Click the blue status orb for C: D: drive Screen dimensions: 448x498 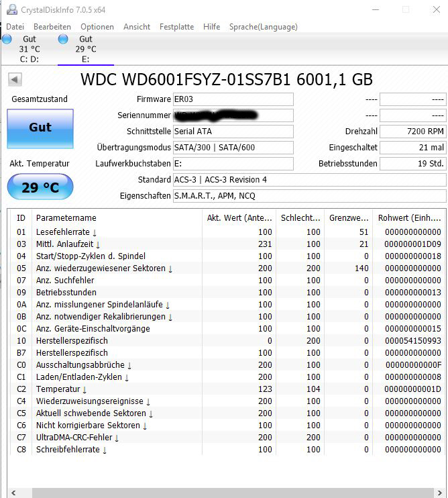pos(7,39)
